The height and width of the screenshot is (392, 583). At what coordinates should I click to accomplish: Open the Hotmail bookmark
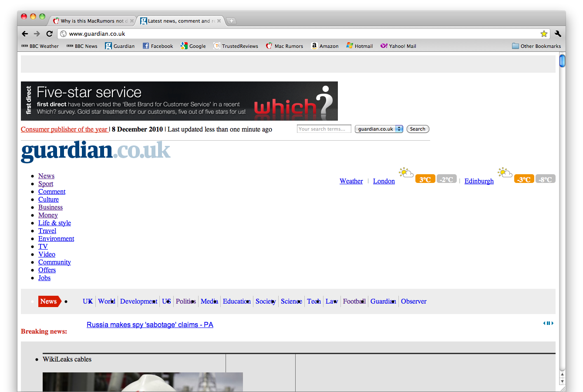360,46
